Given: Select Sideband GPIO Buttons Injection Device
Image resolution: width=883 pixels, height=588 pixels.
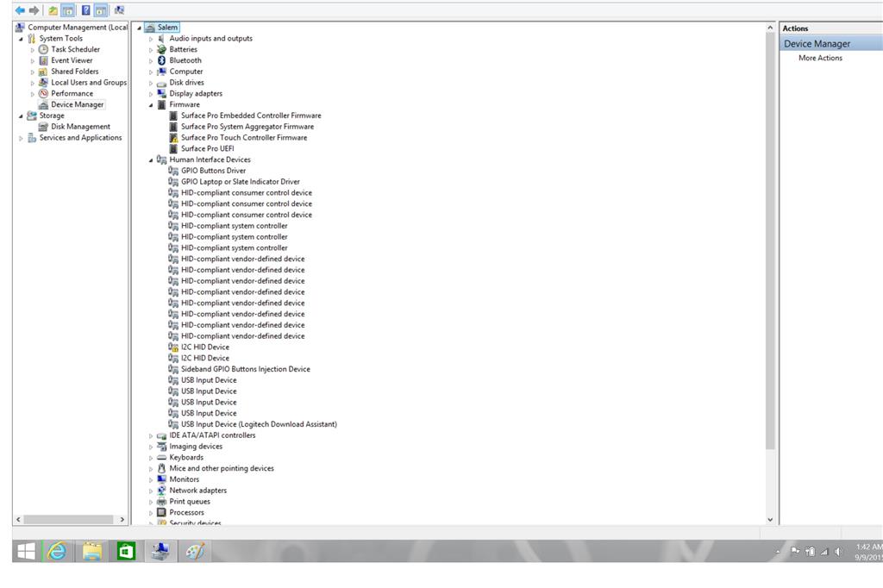Looking at the screenshot, I should 246,369.
